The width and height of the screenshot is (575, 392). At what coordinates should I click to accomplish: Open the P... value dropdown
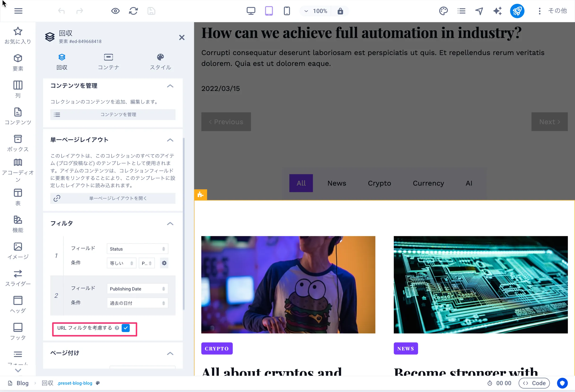(x=147, y=263)
